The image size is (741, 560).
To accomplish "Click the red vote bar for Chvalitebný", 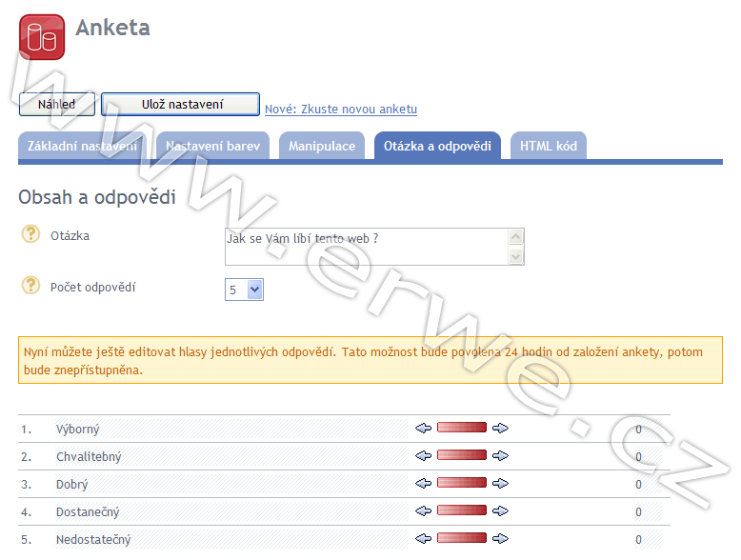I will (462, 455).
